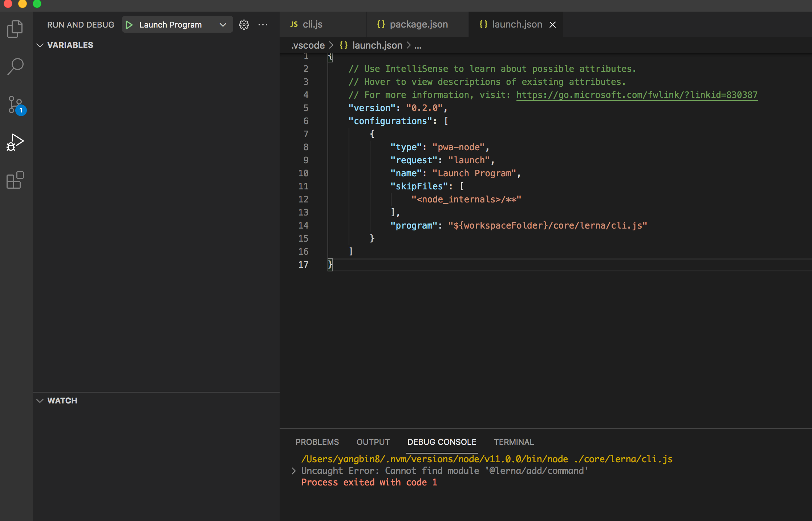The width and height of the screenshot is (812, 521).
Task: Start debugging with green play button
Action: pos(129,25)
